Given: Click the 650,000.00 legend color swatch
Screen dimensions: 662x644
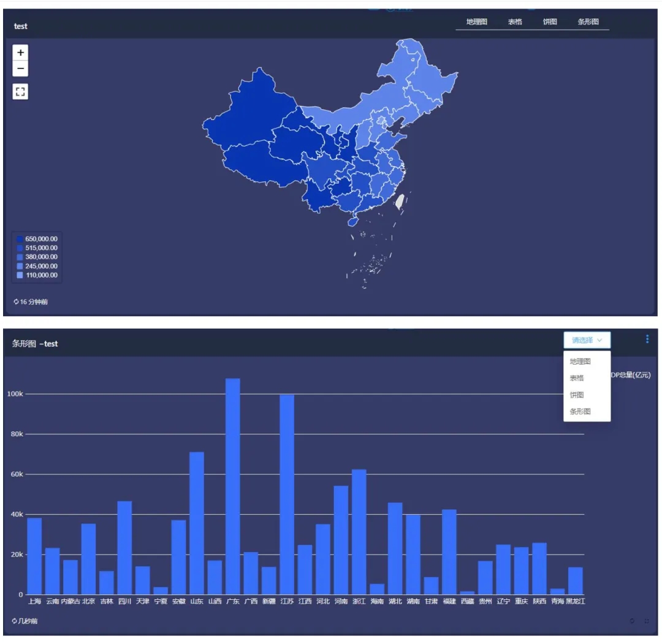Looking at the screenshot, I should (20, 239).
